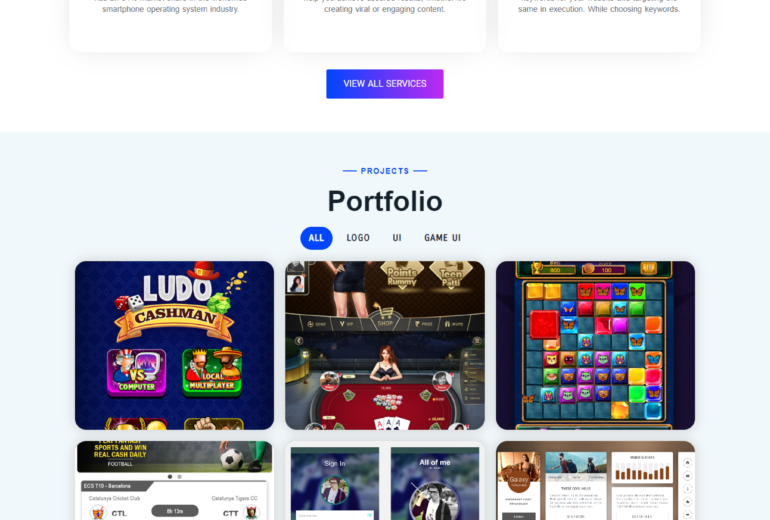Click the View All Services button
This screenshot has height=520, width=770.
coord(385,84)
